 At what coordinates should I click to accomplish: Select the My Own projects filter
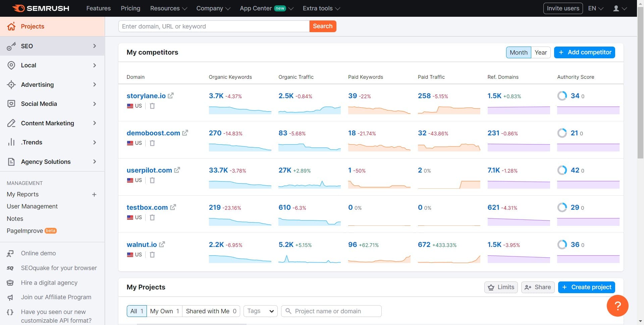[x=162, y=311]
